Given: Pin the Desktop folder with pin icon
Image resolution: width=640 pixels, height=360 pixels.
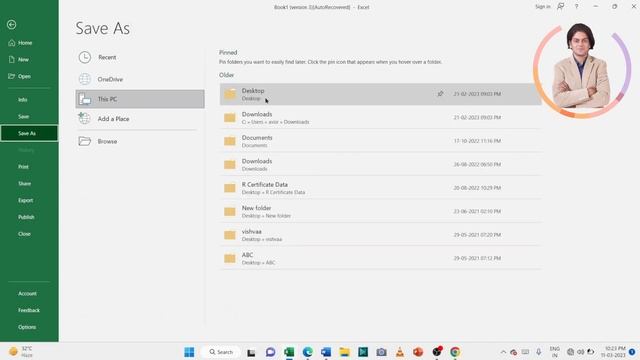Looking at the screenshot, I should (x=440, y=94).
